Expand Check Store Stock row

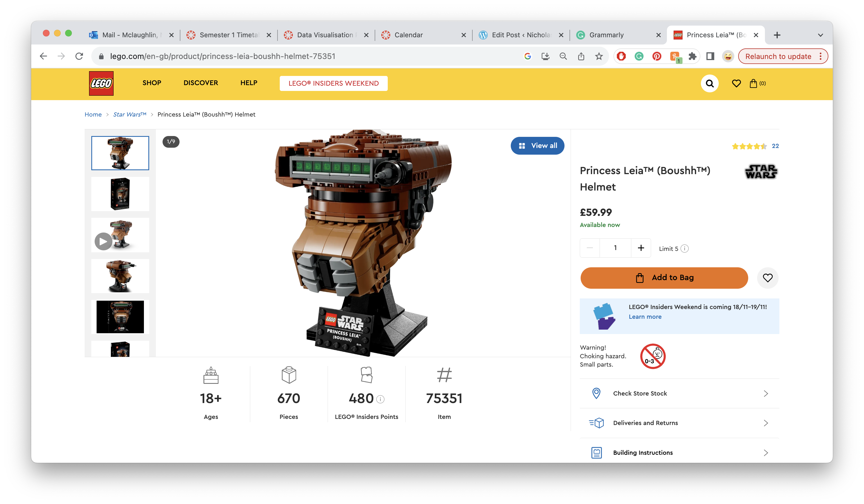679,393
